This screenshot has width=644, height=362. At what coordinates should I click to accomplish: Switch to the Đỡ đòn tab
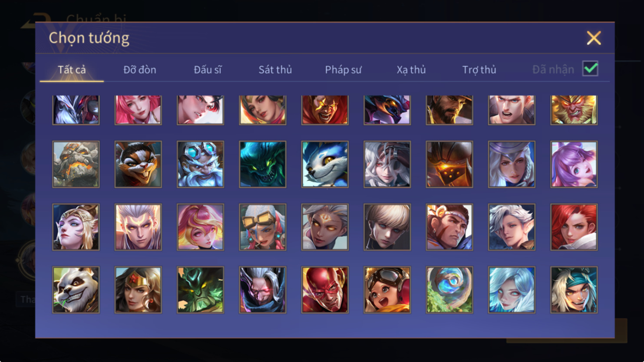pyautogui.click(x=140, y=69)
